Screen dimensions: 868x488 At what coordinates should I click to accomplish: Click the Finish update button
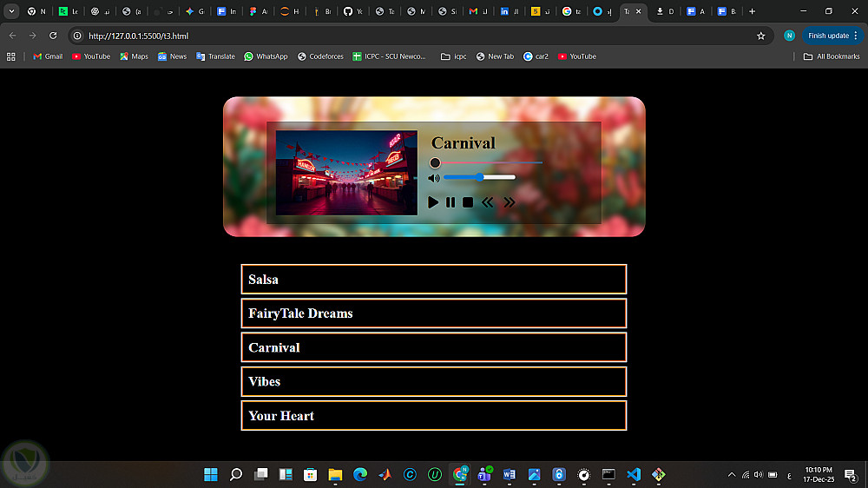click(x=832, y=36)
